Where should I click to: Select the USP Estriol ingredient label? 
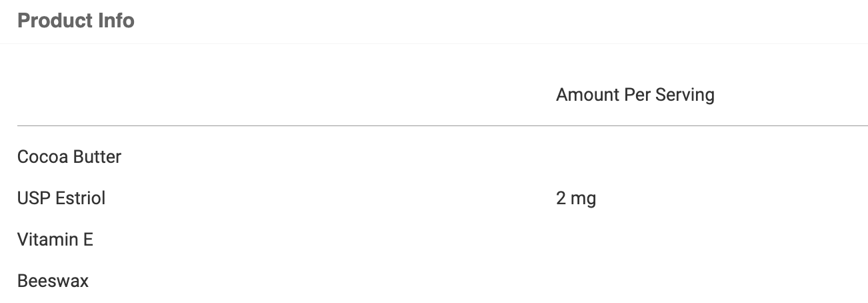(61, 198)
